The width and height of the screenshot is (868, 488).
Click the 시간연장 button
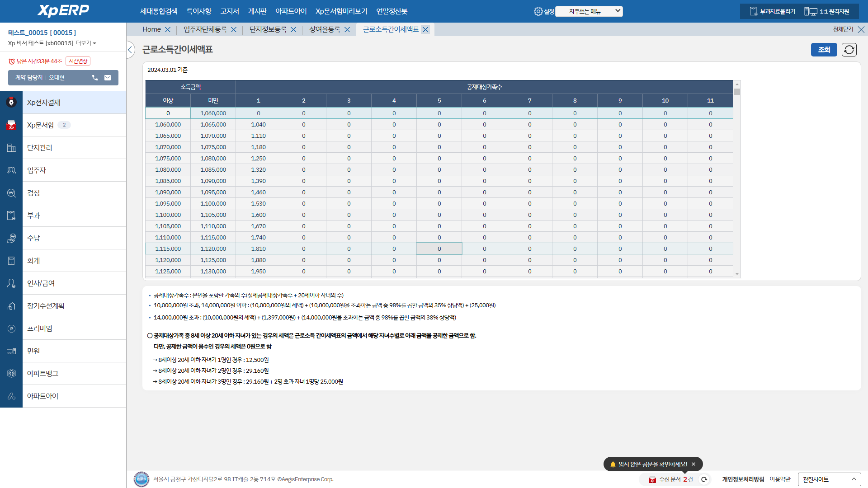(78, 61)
